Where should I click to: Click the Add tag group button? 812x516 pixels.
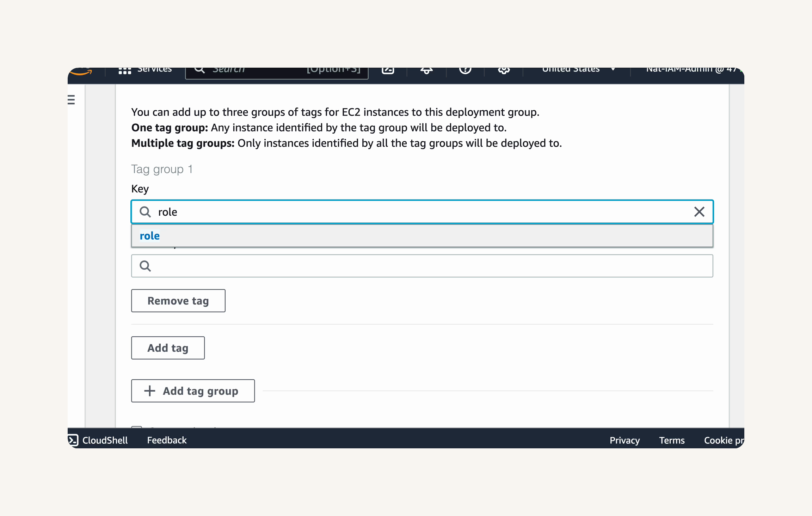coord(193,391)
